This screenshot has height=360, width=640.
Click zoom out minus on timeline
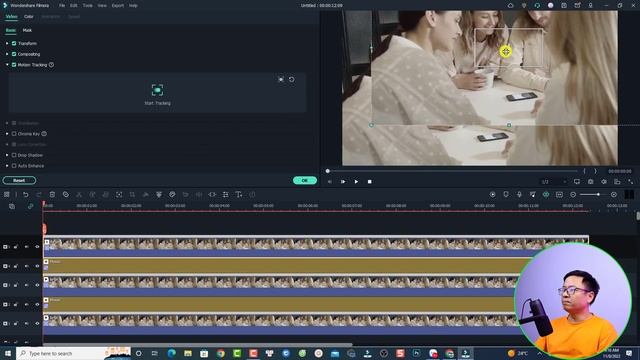573,195
